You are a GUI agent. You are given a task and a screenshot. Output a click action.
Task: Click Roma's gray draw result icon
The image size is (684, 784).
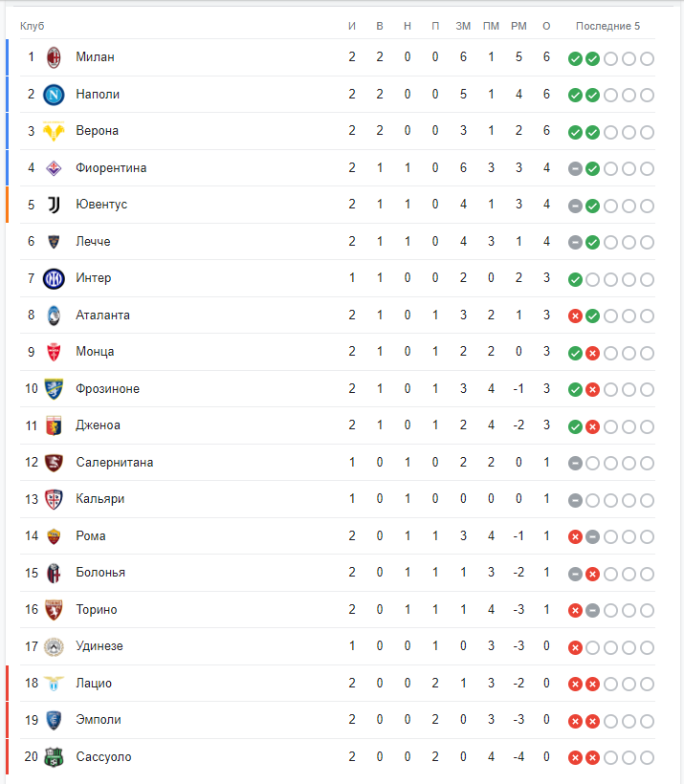pos(592,537)
